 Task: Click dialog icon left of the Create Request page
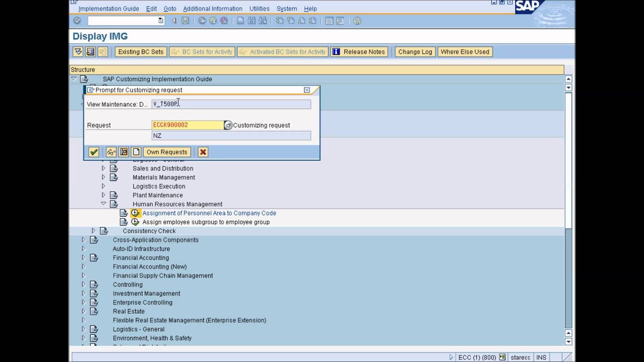tap(124, 152)
